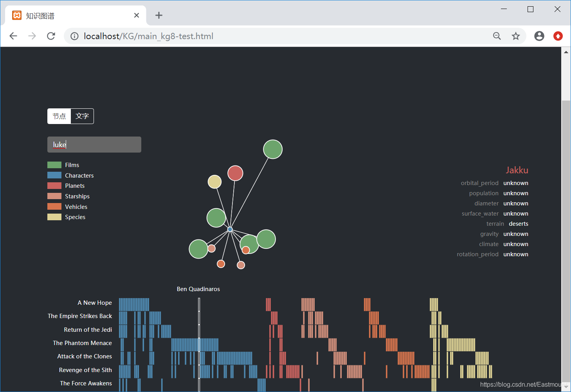View site information icon in address bar
This screenshot has height=392, width=571.
pyautogui.click(x=74, y=36)
